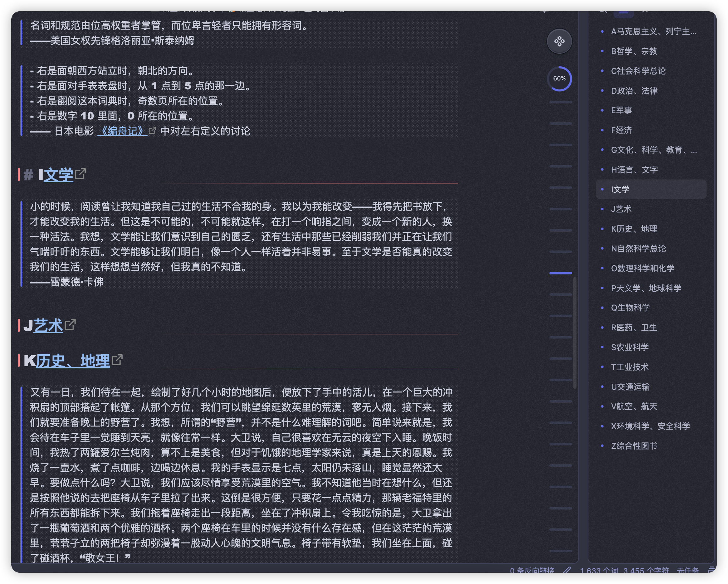Open the 文学 heading link
728x584 pixels.
click(58, 175)
